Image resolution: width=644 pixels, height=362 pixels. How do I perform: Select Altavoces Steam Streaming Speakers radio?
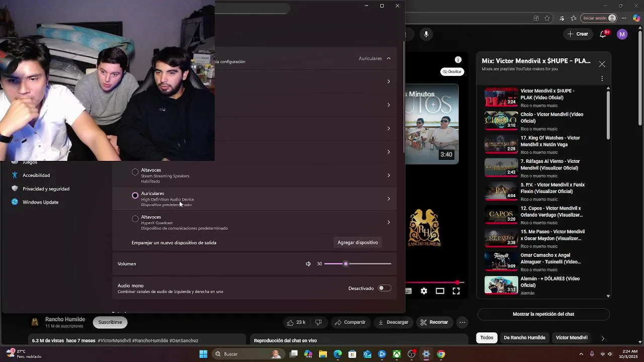coord(135,172)
